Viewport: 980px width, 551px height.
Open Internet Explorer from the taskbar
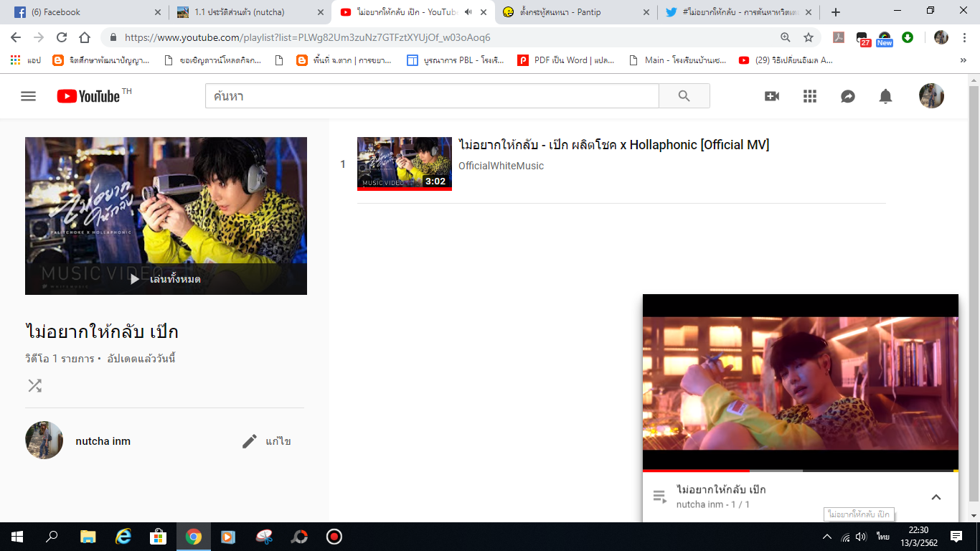[x=123, y=537]
